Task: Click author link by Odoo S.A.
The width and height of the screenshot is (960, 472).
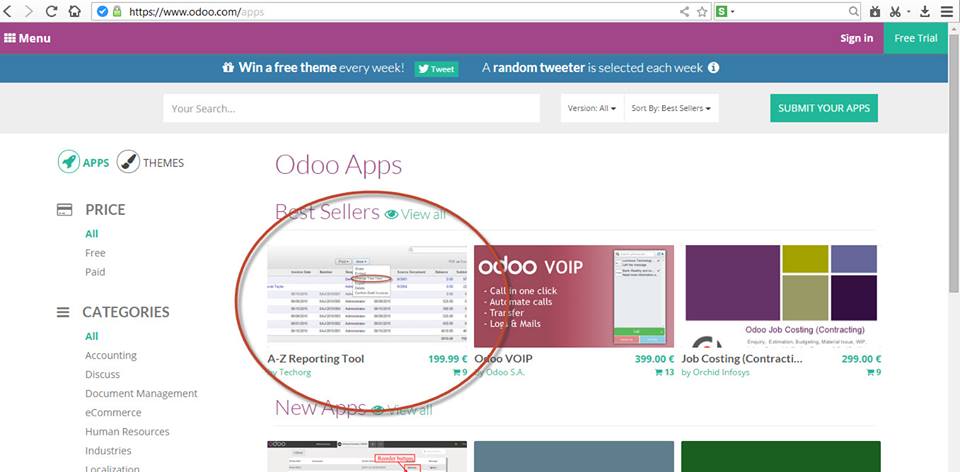Action: pyautogui.click(x=500, y=372)
